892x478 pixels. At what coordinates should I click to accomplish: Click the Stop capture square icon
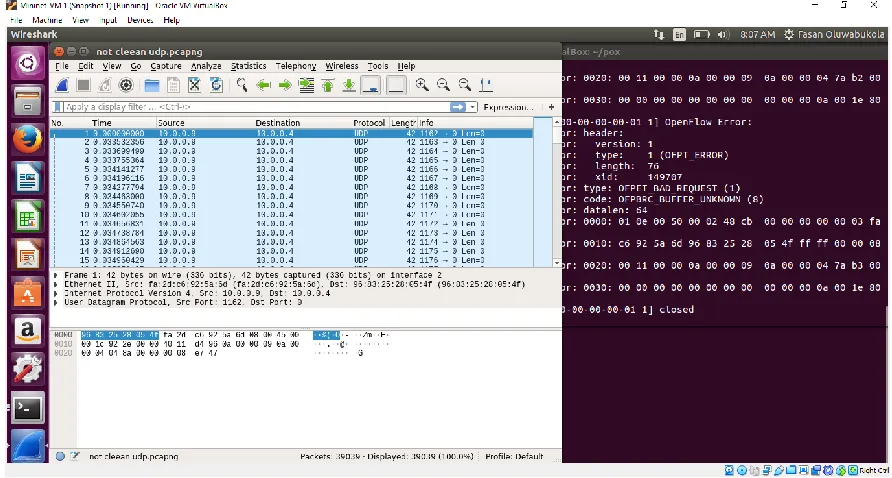84,85
